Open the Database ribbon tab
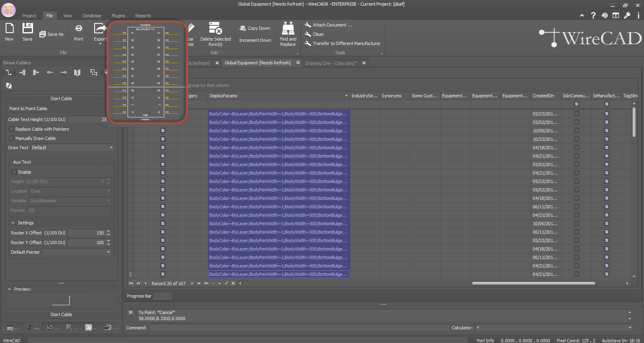 (x=92, y=16)
